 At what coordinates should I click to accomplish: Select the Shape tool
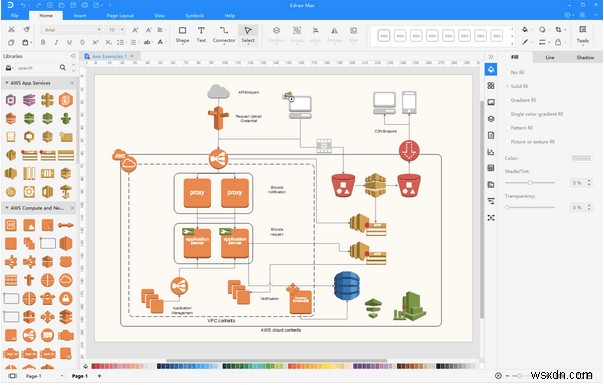182,34
